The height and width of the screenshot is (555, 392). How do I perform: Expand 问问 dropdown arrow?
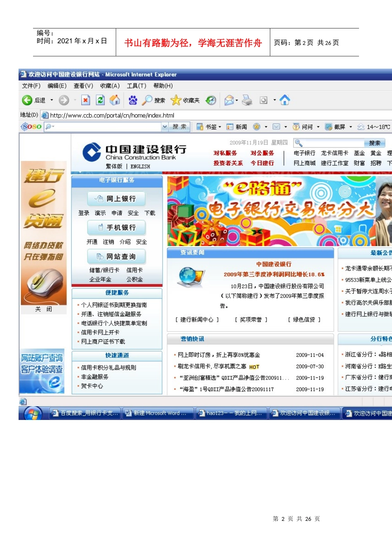318,127
